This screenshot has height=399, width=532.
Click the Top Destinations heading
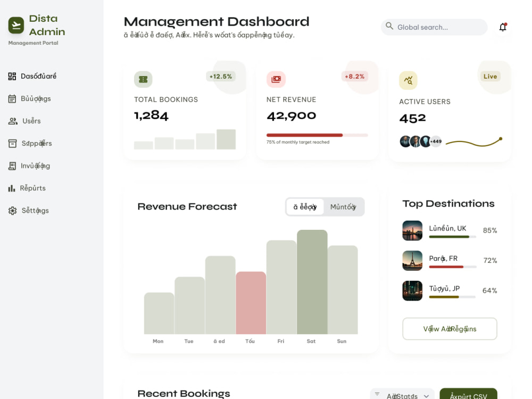[448, 204]
